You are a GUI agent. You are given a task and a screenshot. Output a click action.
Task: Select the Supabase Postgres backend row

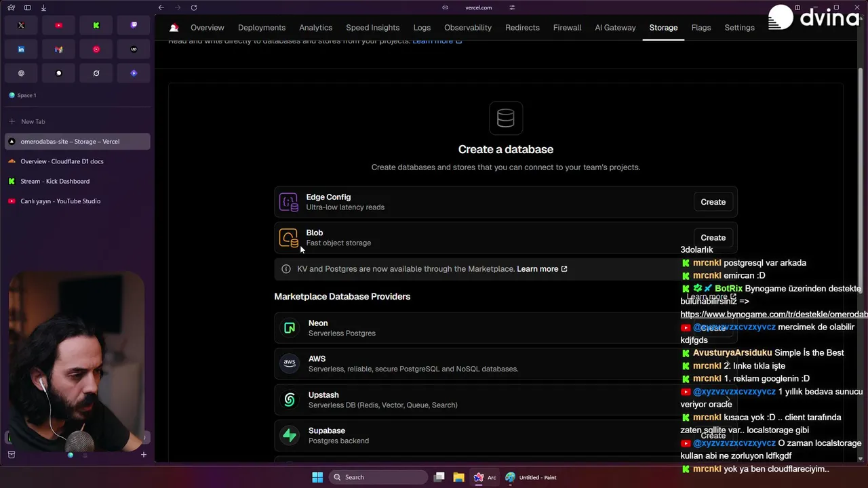[x=505, y=435]
